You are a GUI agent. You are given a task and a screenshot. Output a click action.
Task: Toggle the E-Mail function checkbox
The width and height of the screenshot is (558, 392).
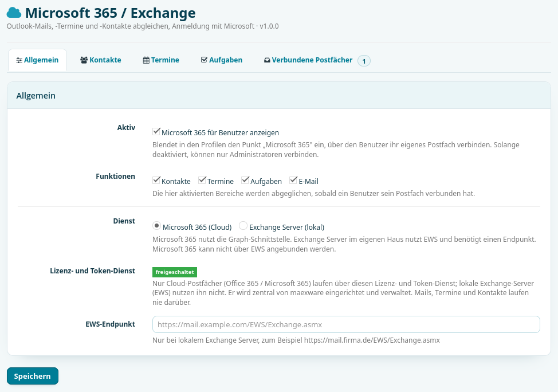293,180
